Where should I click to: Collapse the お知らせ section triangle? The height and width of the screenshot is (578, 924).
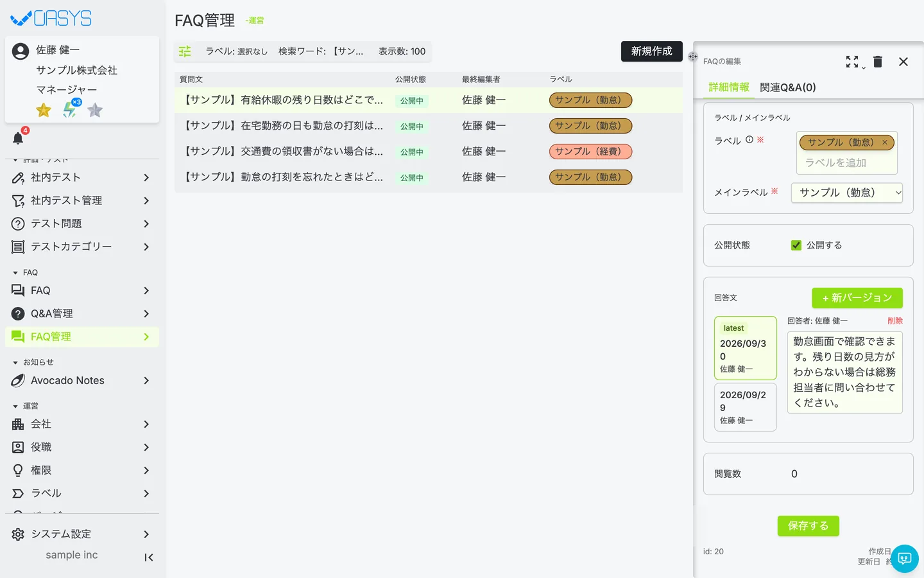15,363
